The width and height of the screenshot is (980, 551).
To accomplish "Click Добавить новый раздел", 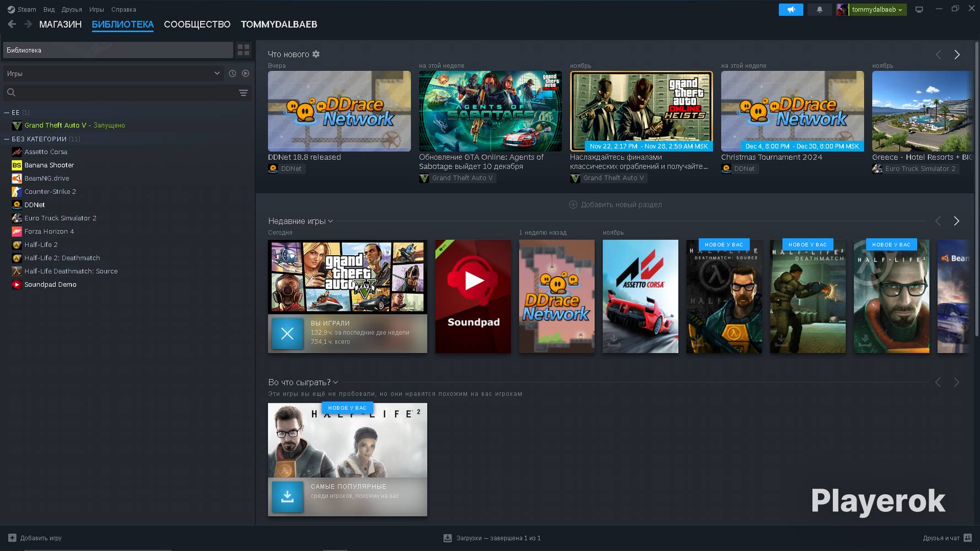I will click(621, 204).
